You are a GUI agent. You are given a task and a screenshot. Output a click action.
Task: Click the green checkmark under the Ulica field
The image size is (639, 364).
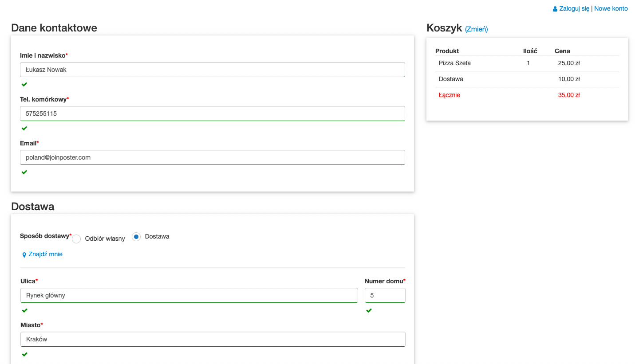point(25,310)
